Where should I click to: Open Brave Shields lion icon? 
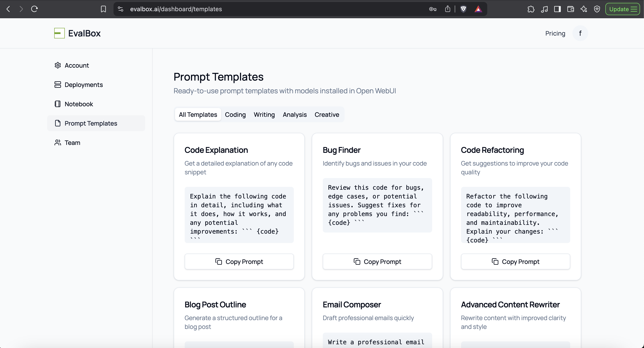(463, 9)
